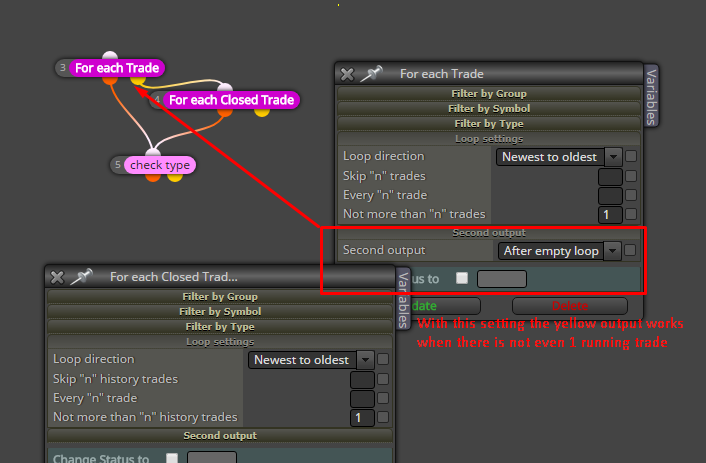Pin the For each Trade panel
Image resolution: width=706 pixels, height=463 pixels.
371,74
